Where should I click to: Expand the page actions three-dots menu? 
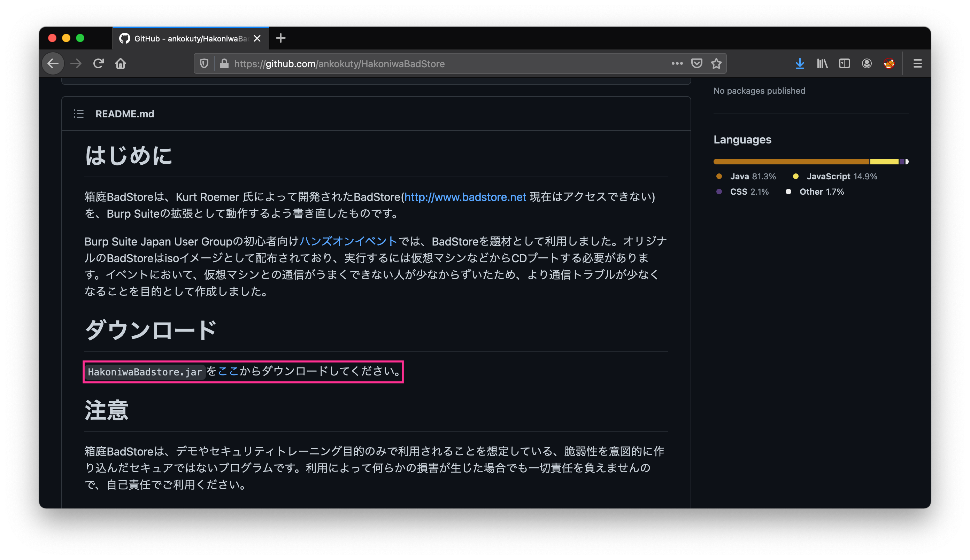click(x=677, y=63)
